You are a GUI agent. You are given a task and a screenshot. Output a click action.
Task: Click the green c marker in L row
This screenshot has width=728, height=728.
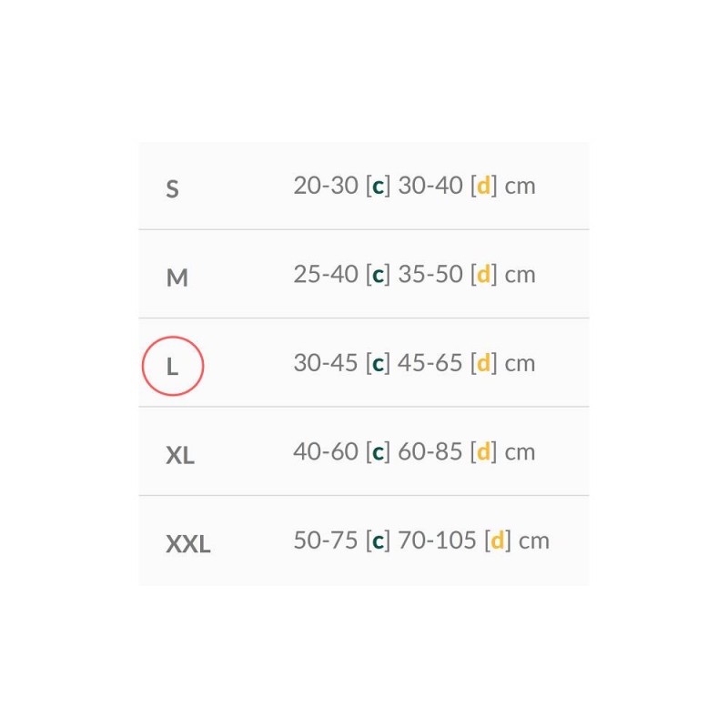tap(378, 364)
